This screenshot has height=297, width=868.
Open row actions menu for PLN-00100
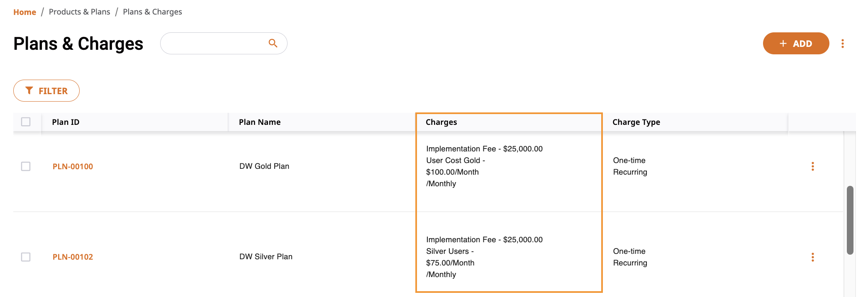click(x=812, y=166)
